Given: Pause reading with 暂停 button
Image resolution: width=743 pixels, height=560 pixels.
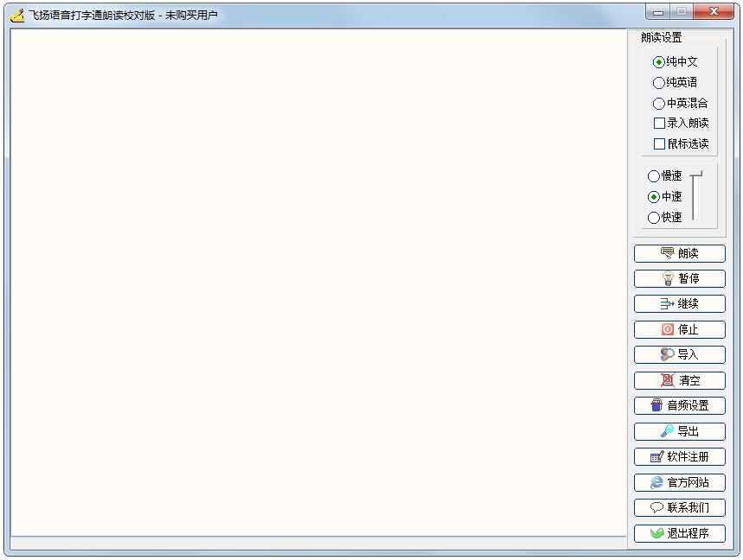Looking at the screenshot, I should point(680,279).
